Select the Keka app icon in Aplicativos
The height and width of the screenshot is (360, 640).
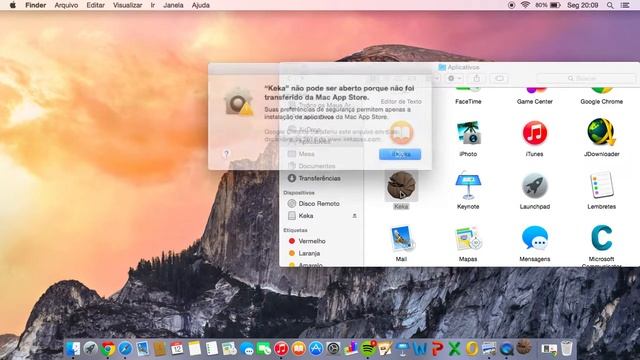401,186
